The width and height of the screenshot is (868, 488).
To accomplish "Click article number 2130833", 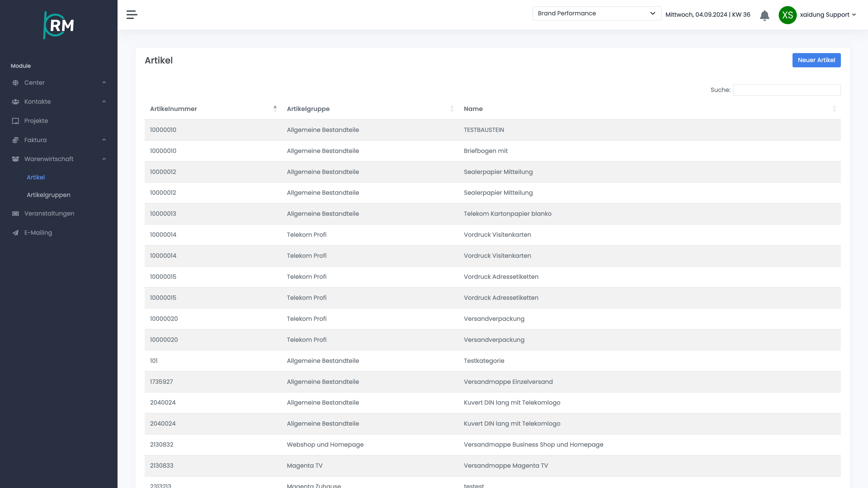I will [162, 466].
